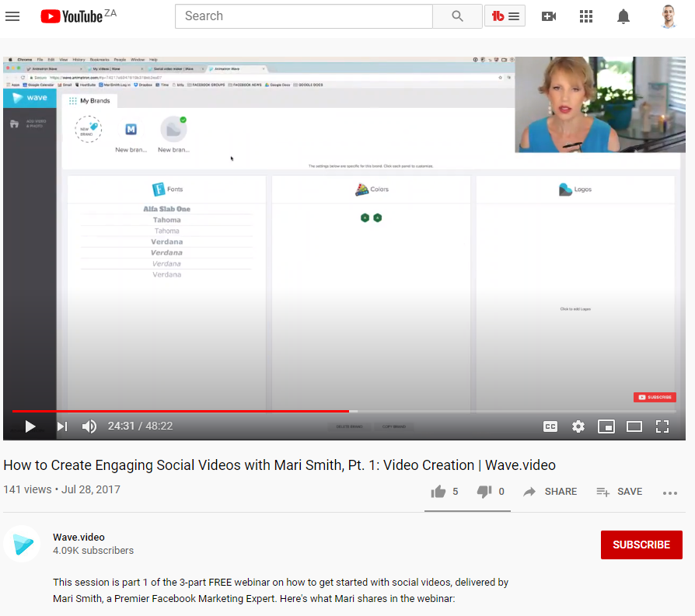Click the 4.09K subscribers text

point(93,551)
